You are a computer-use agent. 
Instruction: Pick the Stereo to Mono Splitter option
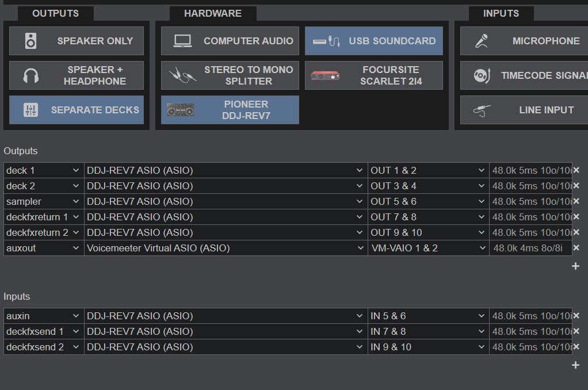point(230,75)
